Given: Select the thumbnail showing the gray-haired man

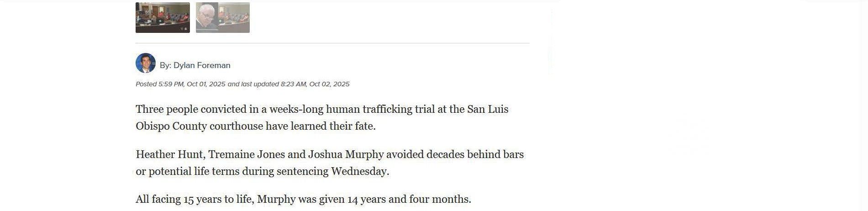Looking at the screenshot, I should (222, 17).
